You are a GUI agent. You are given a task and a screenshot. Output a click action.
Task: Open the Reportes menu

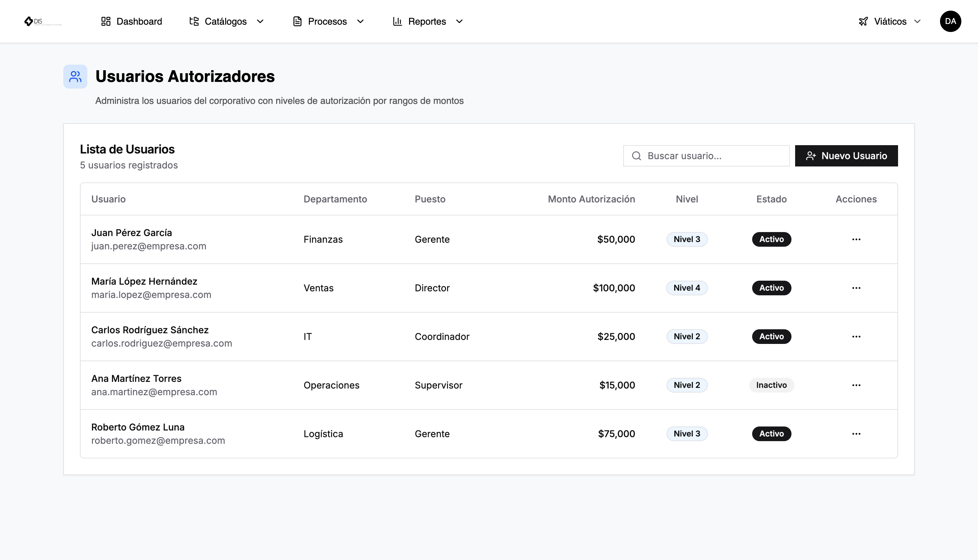(427, 21)
